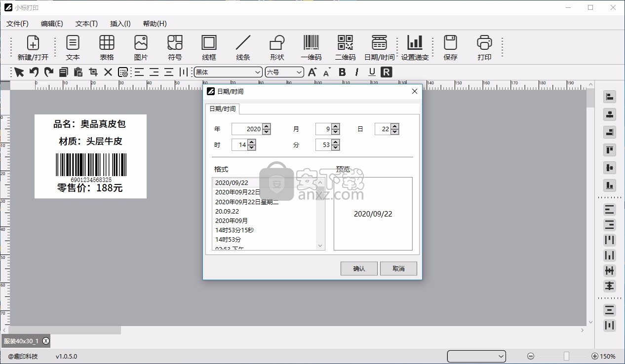625x364 pixels.
Task: Select the 线条 line tool
Action: 243,47
